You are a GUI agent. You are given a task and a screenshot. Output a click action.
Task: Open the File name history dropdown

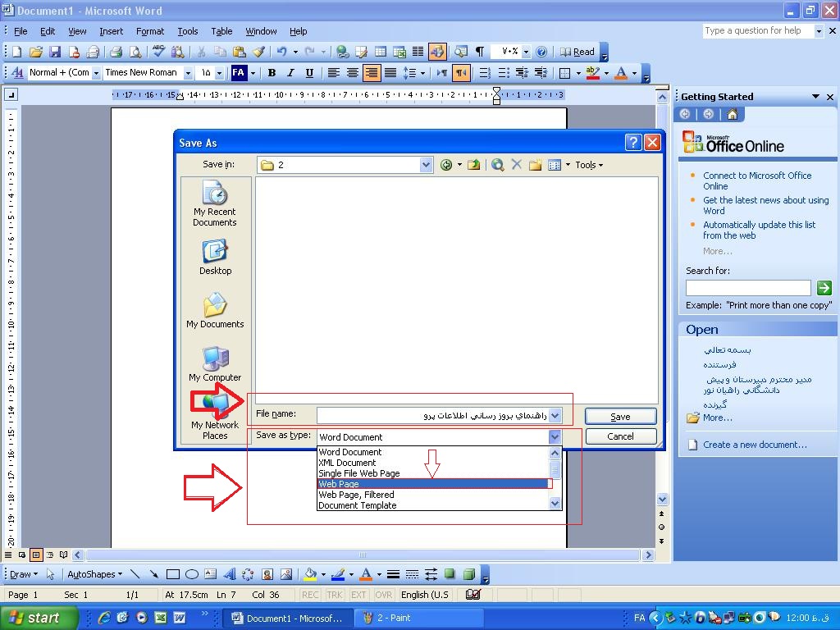point(555,415)
